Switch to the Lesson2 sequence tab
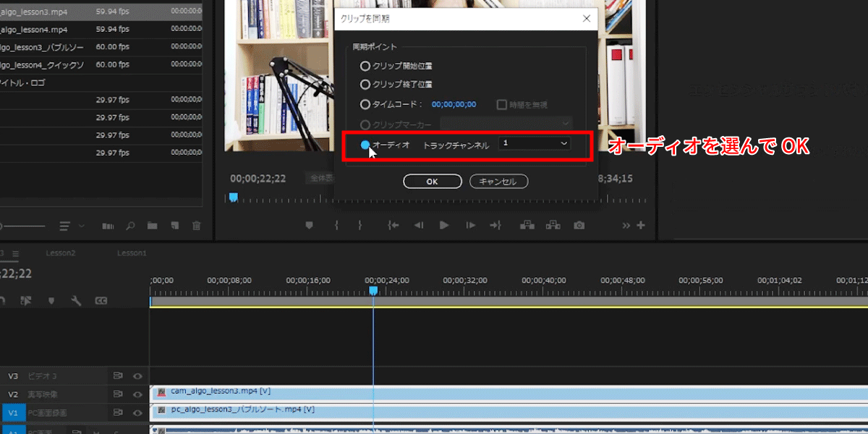 coord(61,253)
